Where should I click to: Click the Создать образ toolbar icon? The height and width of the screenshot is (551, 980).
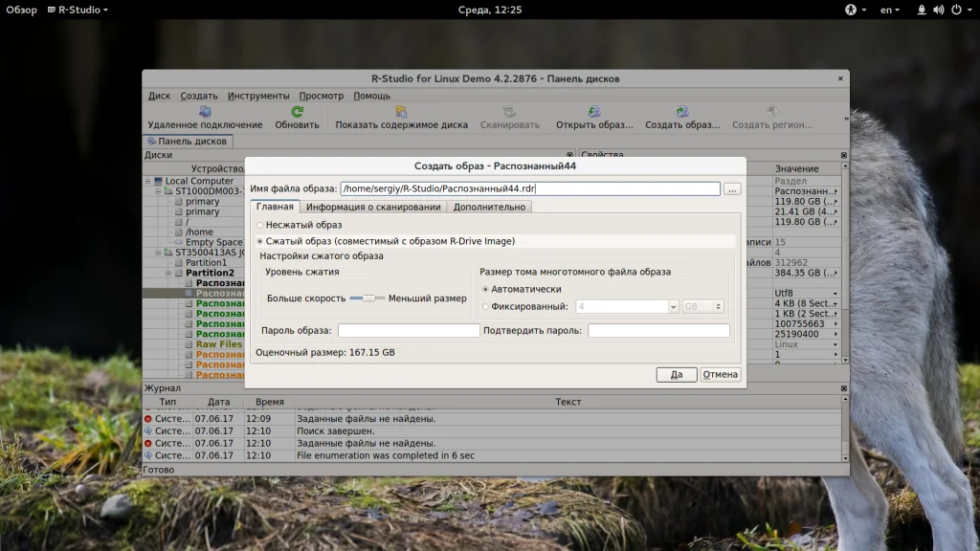coord(682,112)
